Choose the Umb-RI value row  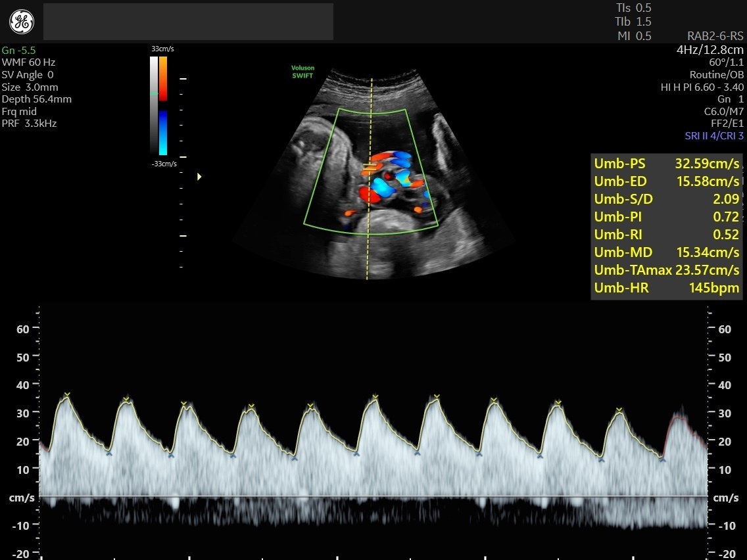(x=666, y=235)
